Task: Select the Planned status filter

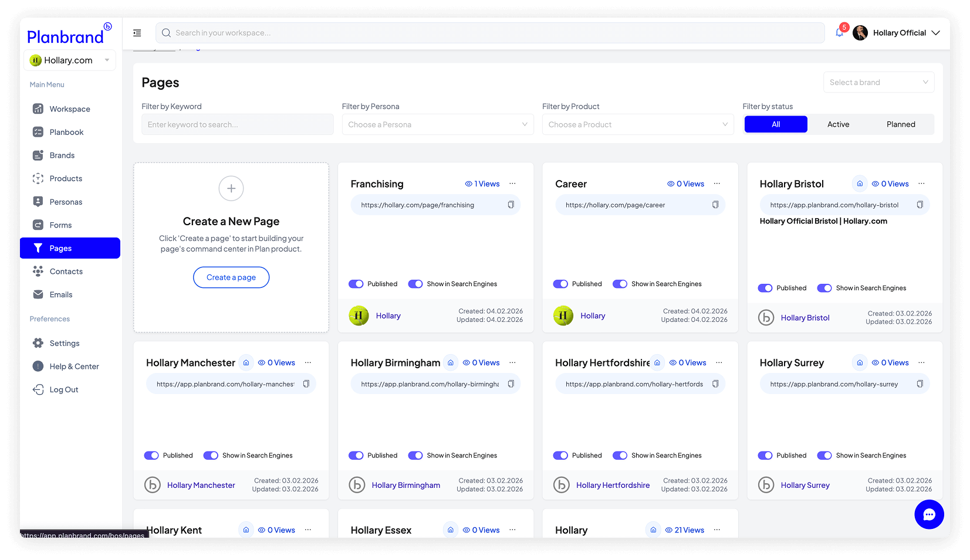Action: (900, 124)
